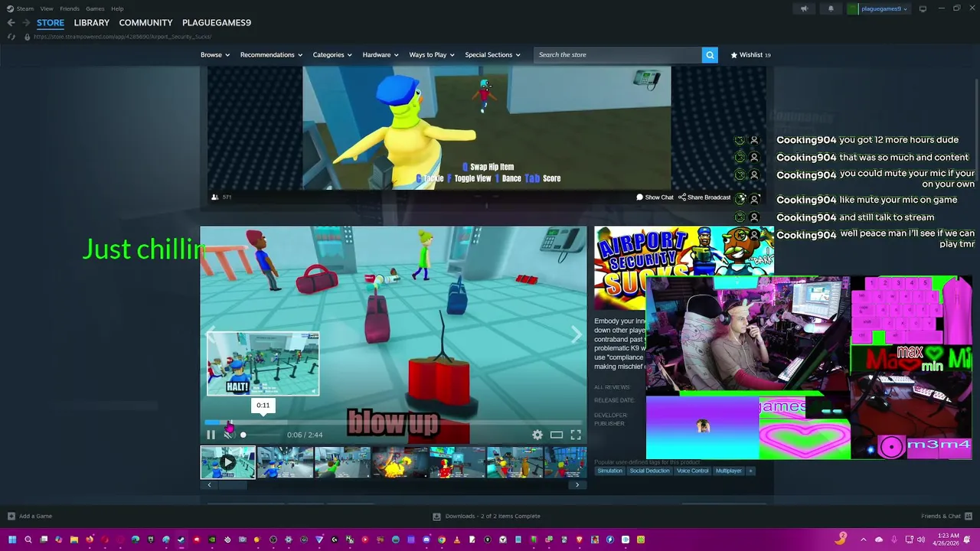The image size is (980, 551).
Task: Seek on the trailer progress bar
Action: pyautogui.click(x=394, y=422)
